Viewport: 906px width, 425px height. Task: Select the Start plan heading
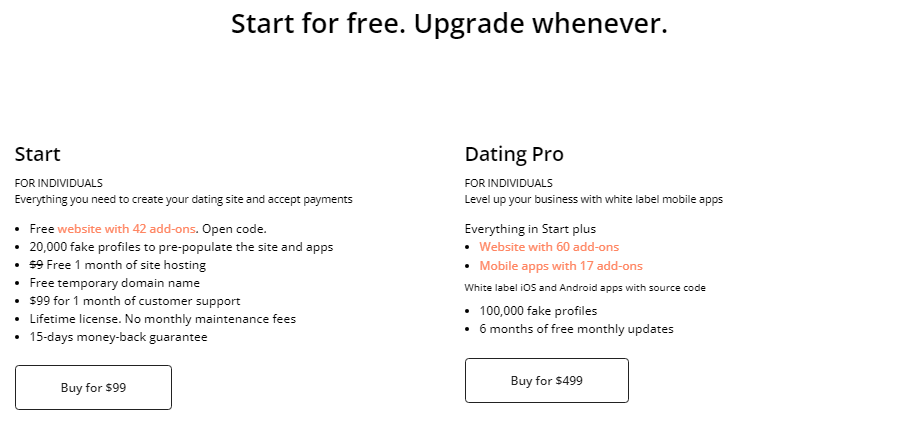coord(38,154)
